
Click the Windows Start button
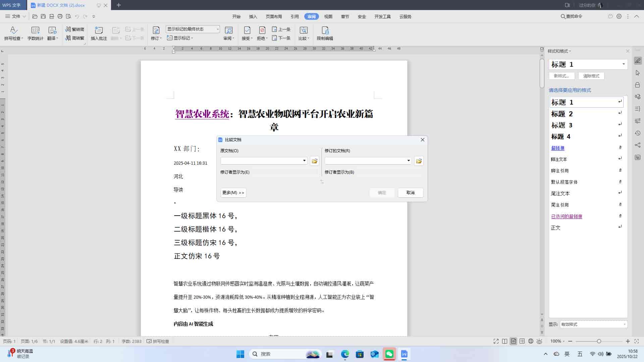pyautogui.click(x=240, y=354)
